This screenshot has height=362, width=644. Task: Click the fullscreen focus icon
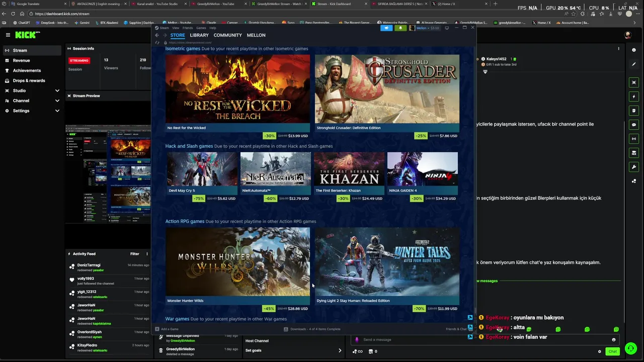pyautogui.click(x=634, y=82)
